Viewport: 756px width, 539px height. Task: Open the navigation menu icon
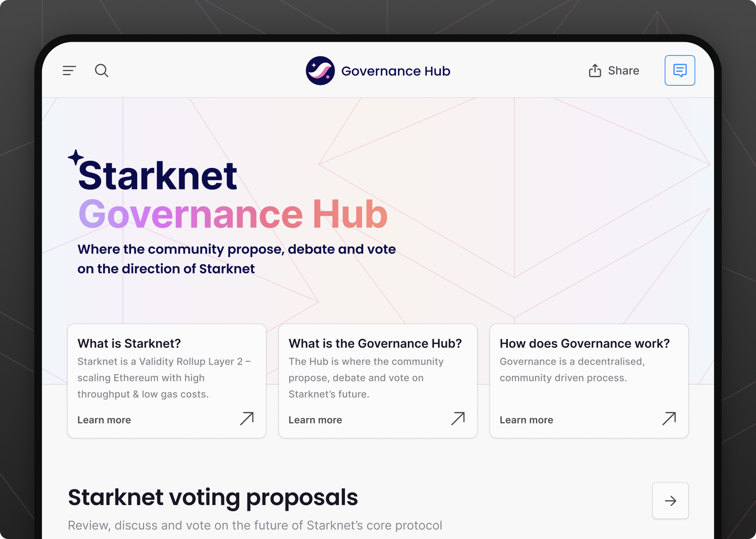pyautogui.click(x=69, y=70)
